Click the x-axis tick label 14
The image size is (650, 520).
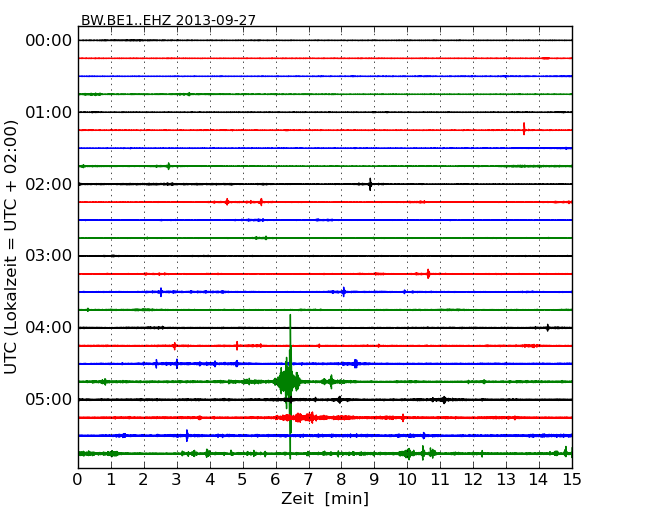[538, 480]
